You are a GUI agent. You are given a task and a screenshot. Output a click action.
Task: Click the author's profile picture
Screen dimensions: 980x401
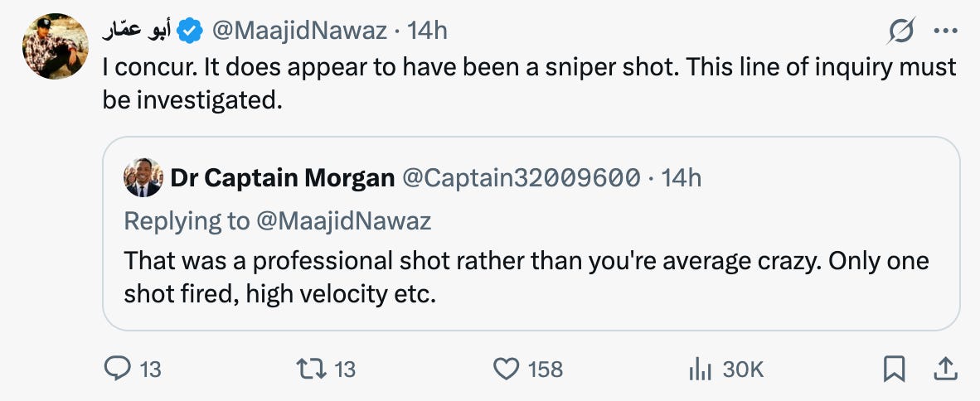tap(56, 46)
